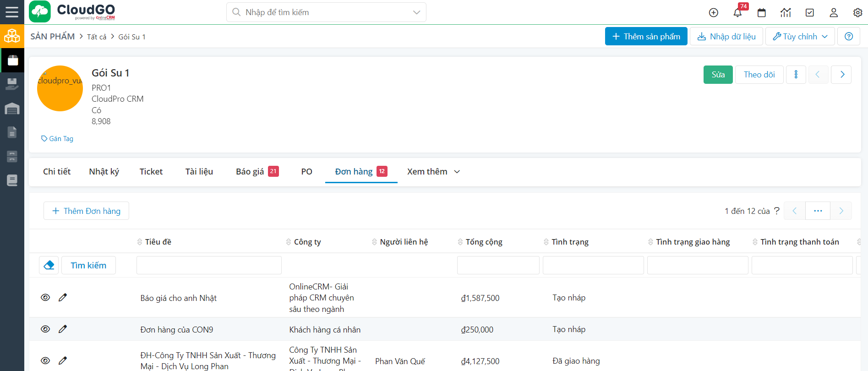Screen dimensions: 868x371
Task: Open the help question mark icon
Action: click(849, 36)
